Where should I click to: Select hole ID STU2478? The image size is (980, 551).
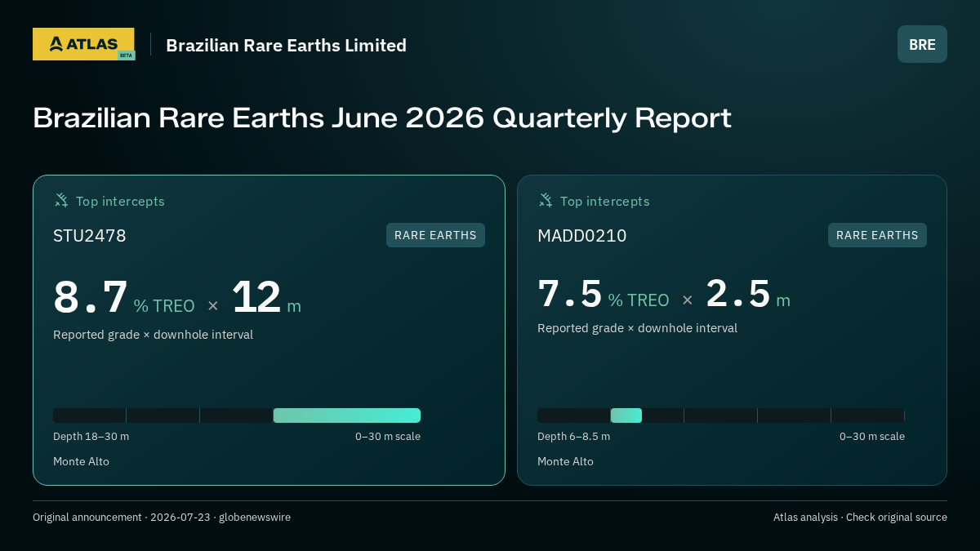(90, 236)
